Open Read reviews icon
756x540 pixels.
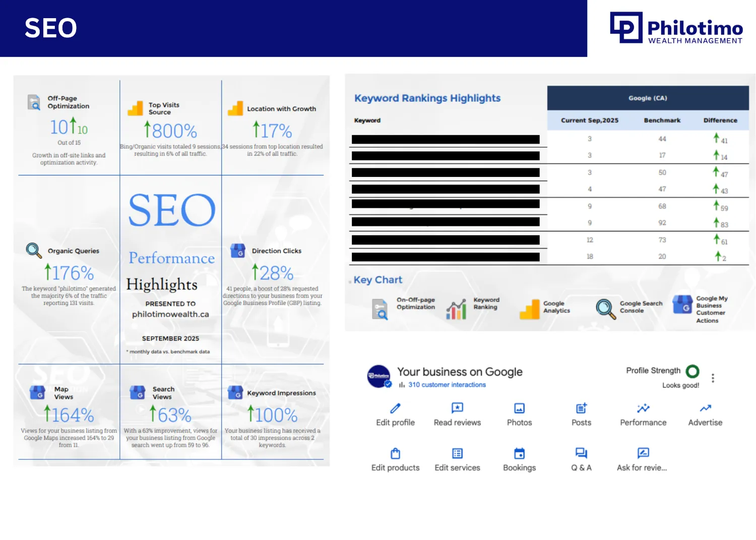click(457, 408)
